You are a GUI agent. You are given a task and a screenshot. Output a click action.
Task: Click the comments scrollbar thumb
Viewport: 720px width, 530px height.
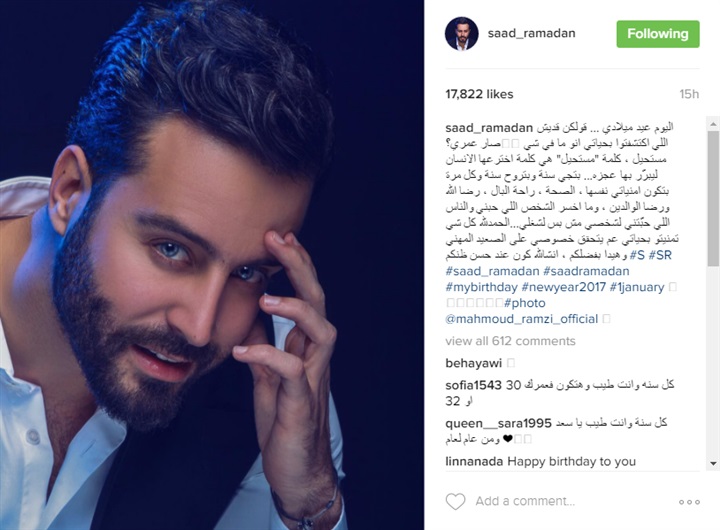(713, 198)
